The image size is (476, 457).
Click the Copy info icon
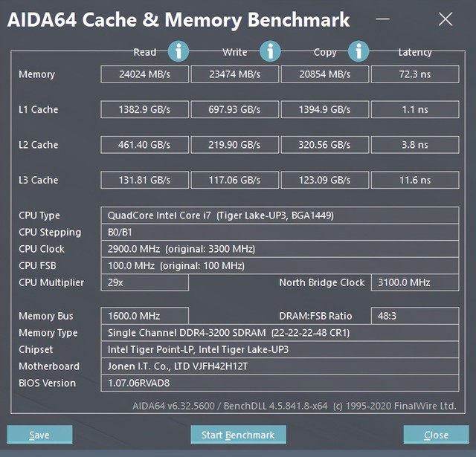[x=358, y=51]
